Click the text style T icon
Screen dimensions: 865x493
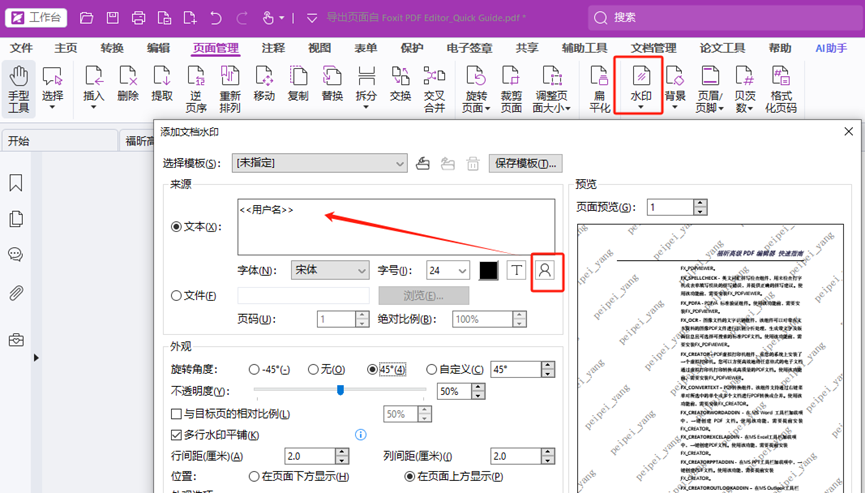pyautogui.click(x=516, y=270)
